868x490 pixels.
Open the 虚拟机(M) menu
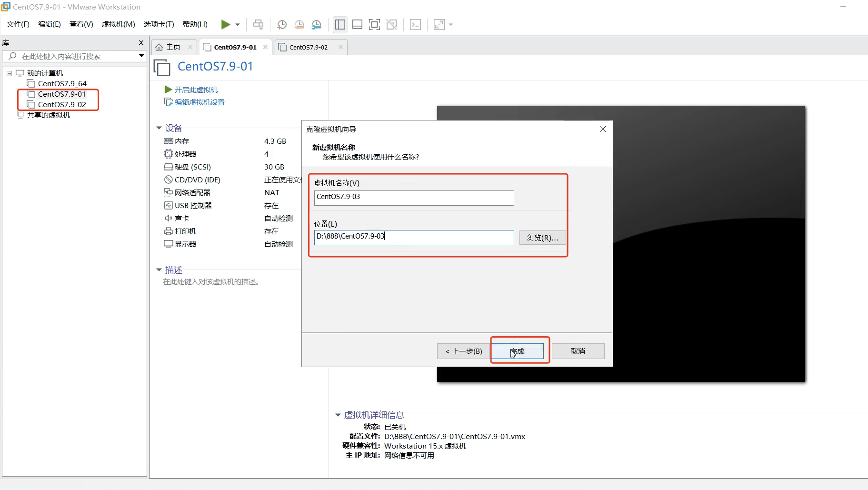coord(119,24)
